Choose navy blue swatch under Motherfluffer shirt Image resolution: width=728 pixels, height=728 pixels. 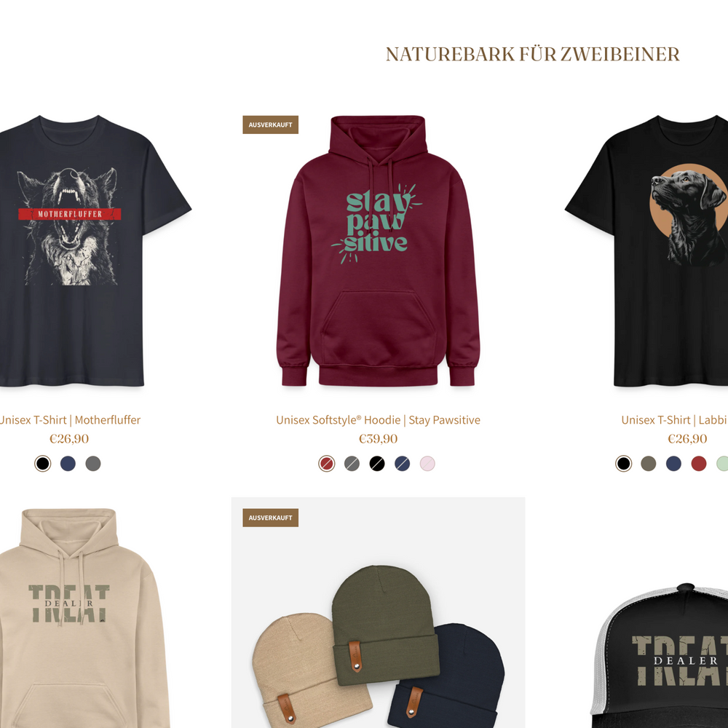tap(68, 463)
